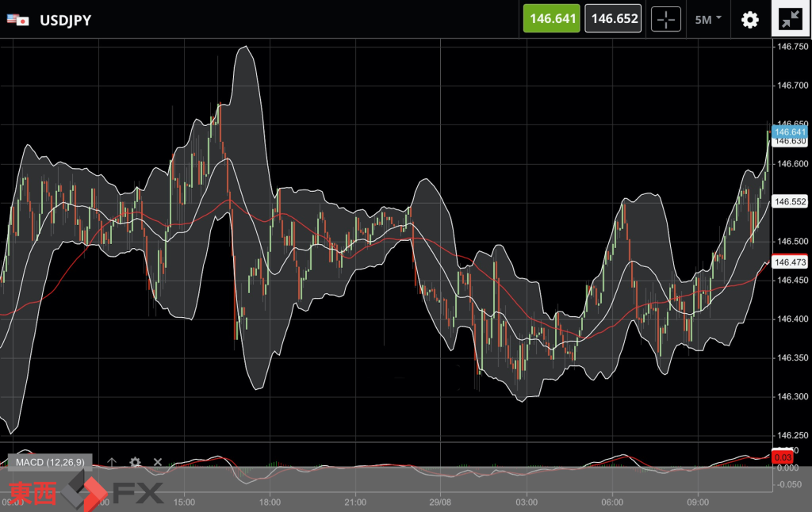
Task: Open MACD indicator settings gear
Action: coord(136,462)
